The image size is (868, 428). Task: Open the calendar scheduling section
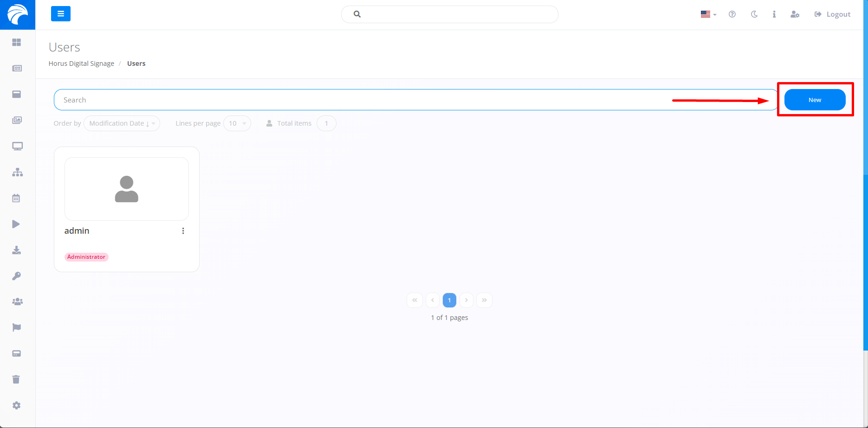(17, 198)
